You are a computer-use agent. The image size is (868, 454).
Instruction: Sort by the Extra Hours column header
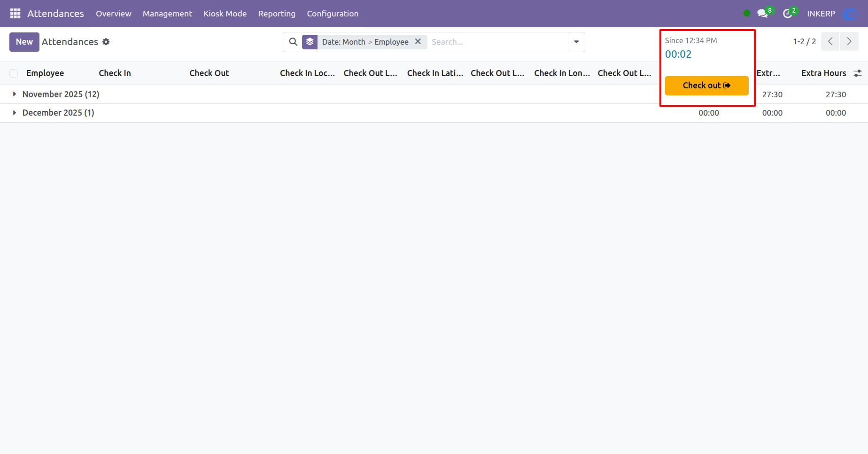pos(823,73)
